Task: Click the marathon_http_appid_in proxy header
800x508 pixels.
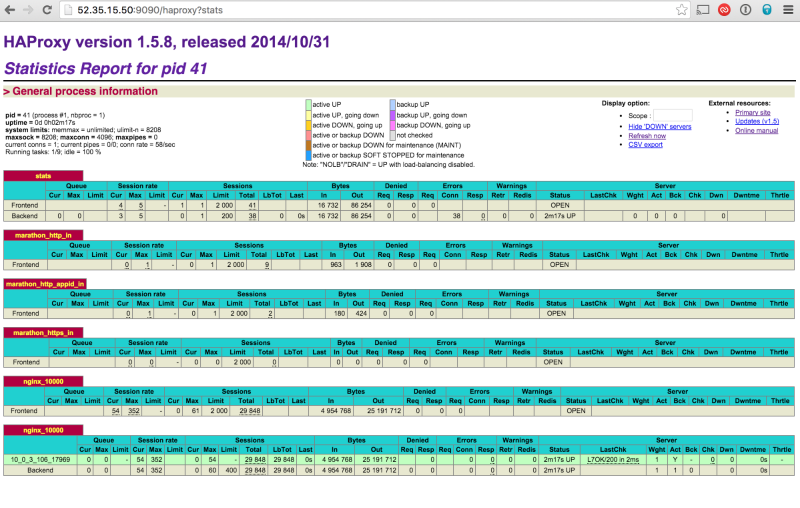Action: [x=45, y=284]
